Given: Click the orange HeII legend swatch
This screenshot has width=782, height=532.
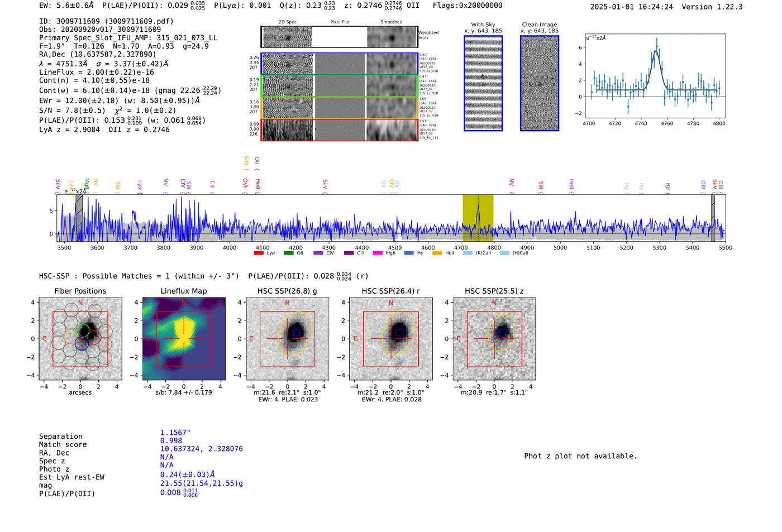Looking at the screenshot, I should point(437,253).
